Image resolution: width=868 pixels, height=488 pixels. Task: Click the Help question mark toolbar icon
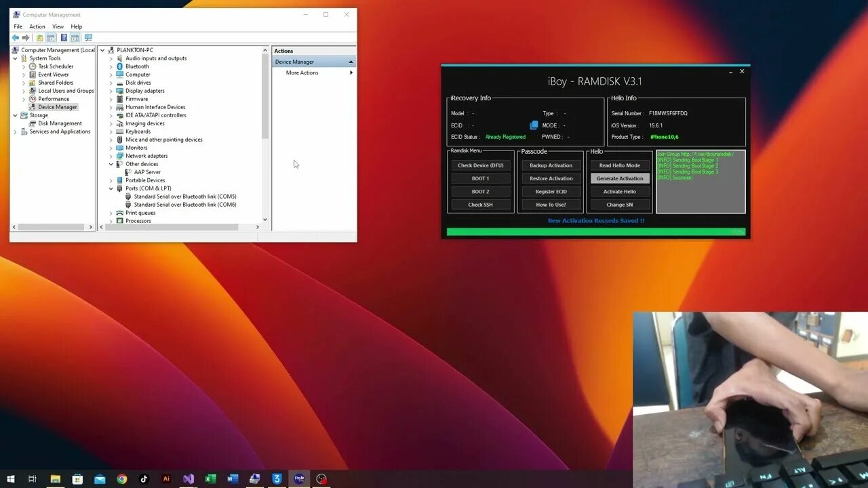tap(64, 38)
